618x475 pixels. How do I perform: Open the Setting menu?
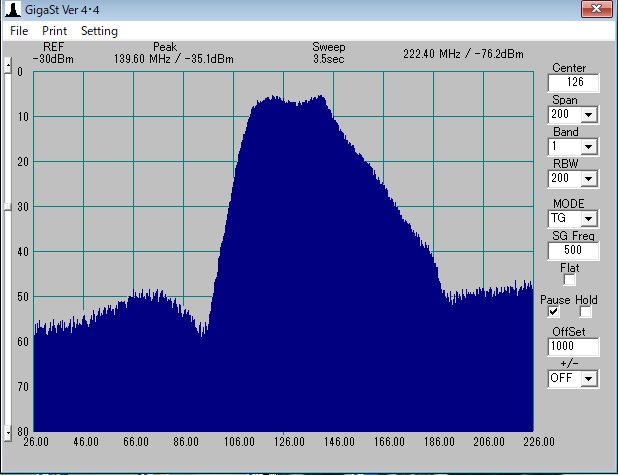click(x=99, y=31)
